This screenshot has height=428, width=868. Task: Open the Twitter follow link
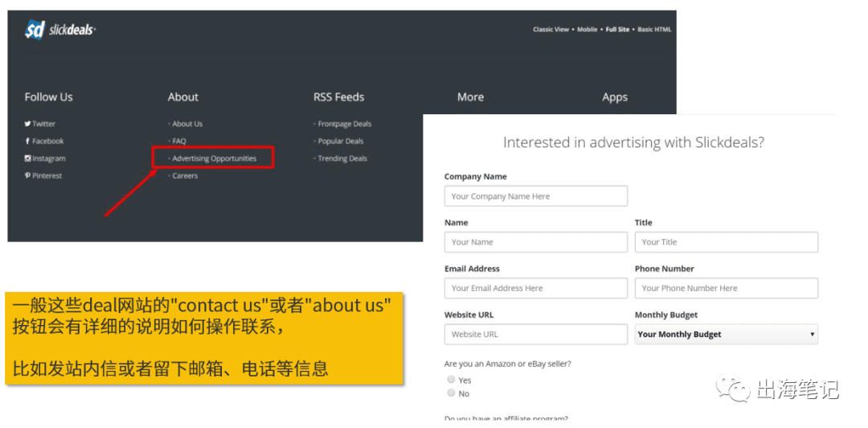[40, 124]
